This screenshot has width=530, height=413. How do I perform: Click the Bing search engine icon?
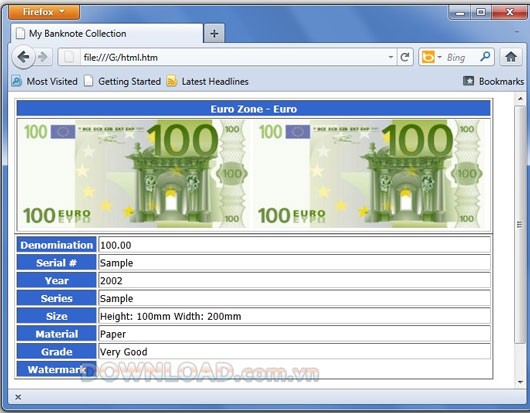point(428,57)
